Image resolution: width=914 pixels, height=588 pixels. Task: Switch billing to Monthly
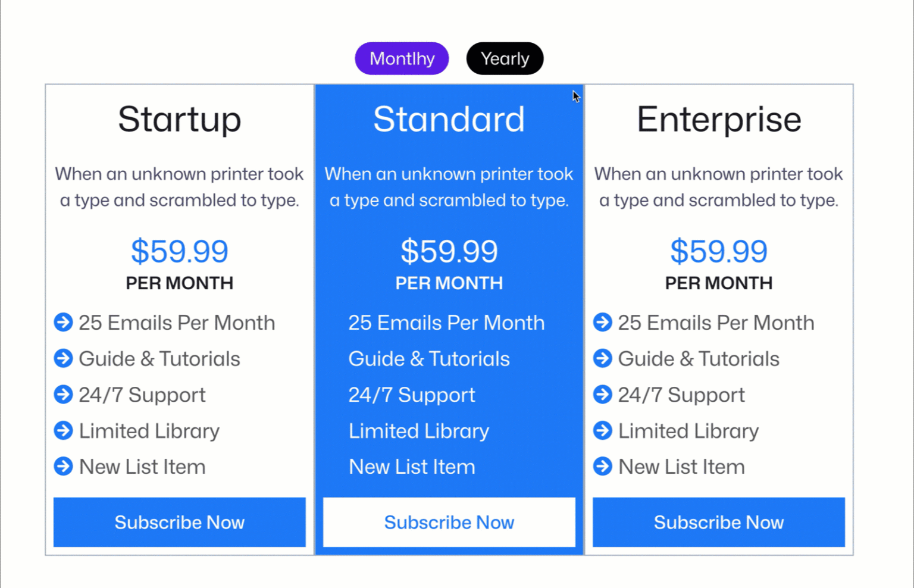pyautogui.click(x=402, y=58)
